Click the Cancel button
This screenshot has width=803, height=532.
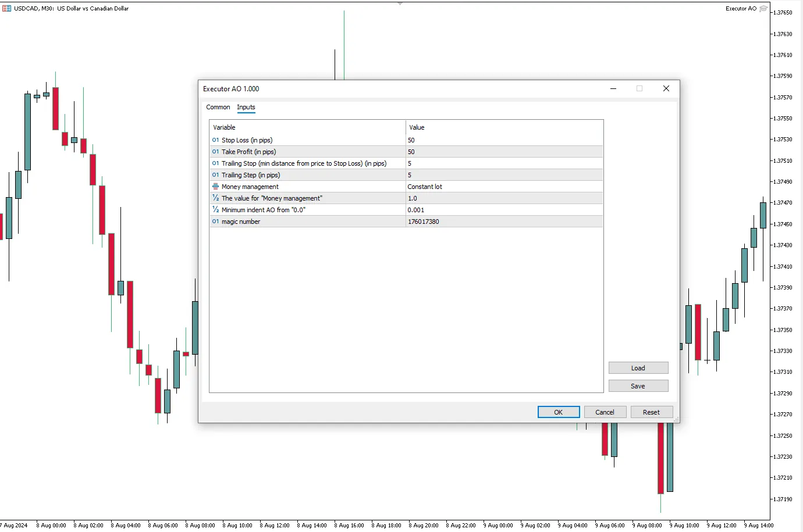click(x=605, y=412)
